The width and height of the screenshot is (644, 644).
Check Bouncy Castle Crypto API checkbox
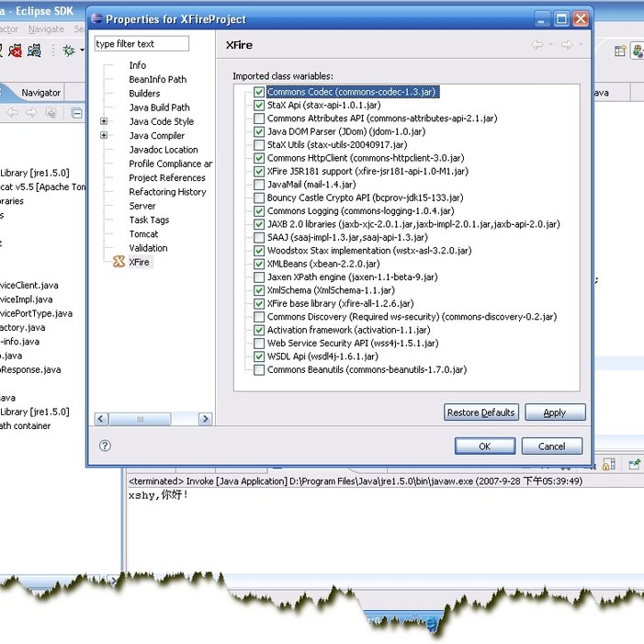coord(259,198)
